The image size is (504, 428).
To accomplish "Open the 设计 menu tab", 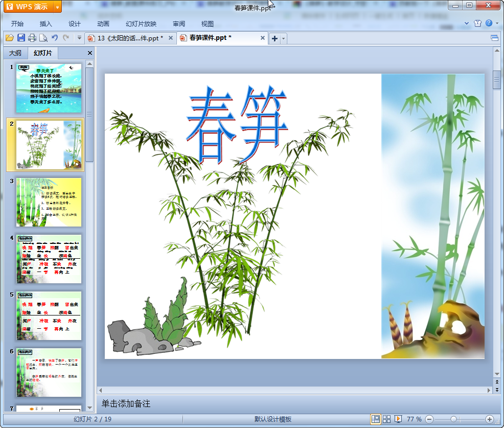I will click(74, 24).
